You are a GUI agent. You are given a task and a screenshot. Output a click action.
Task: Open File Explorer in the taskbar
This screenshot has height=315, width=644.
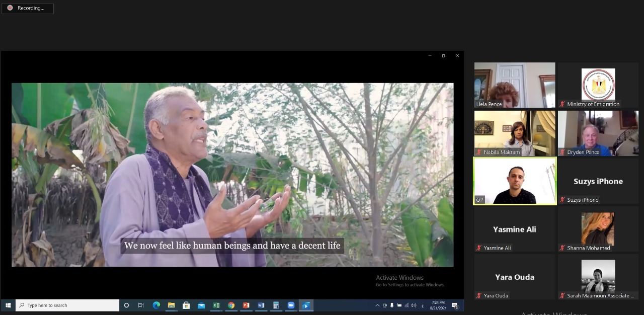click(x=171, y=305)
